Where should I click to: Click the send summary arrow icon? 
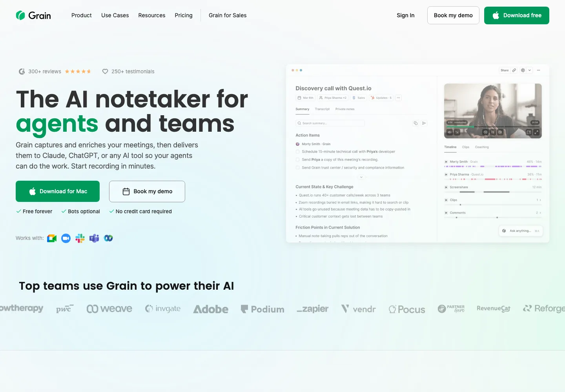pyautogui.click(x=424, y=123)
